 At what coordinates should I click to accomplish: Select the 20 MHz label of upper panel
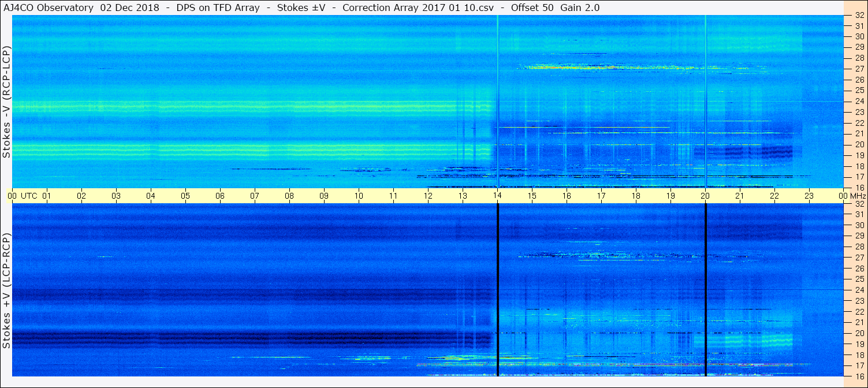pos(859,144)
